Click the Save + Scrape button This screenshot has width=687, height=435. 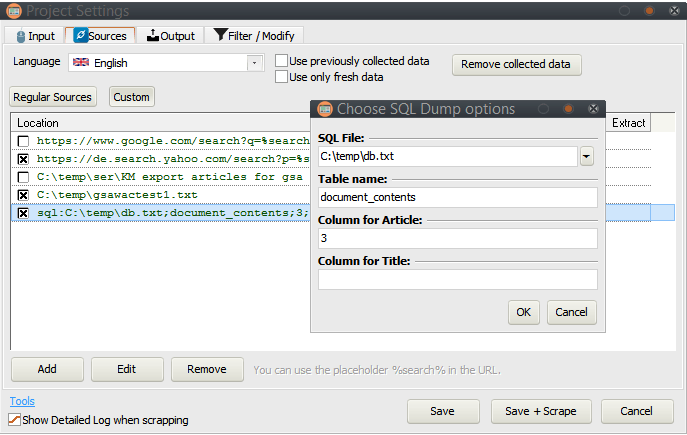(541, 411)
